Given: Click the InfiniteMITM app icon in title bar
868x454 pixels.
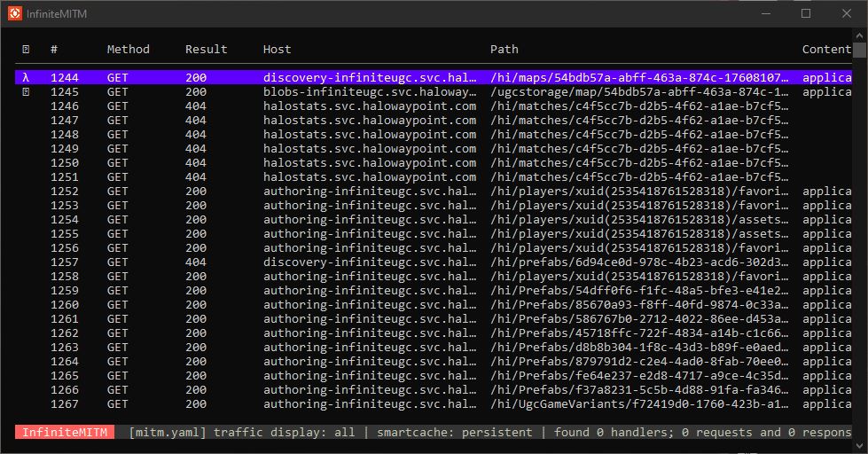Looking at the screenshot, I should click(x=14, y=13).
